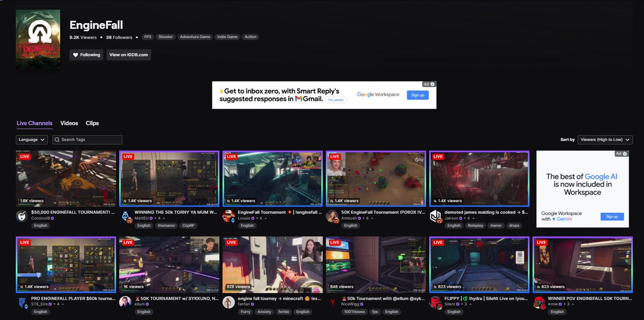Open fanfan's 928 viewers stream thumbnail
Screen dimensions: 644x320
(273, 264)
